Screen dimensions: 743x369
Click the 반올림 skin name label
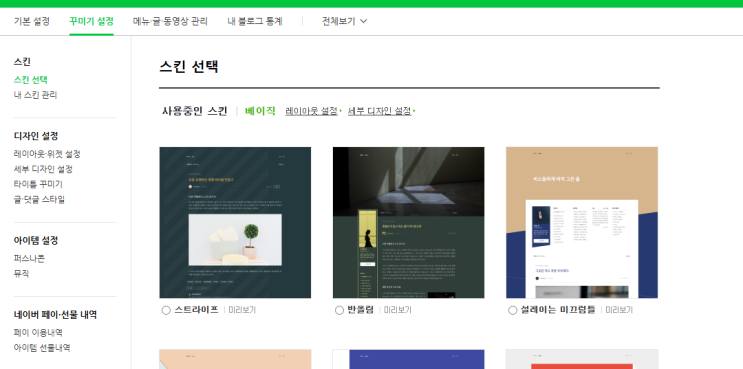coord(361,310)
